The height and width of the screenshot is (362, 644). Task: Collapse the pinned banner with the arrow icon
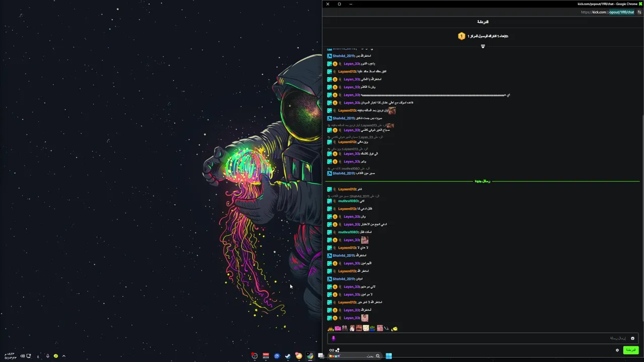click(483, 46)
